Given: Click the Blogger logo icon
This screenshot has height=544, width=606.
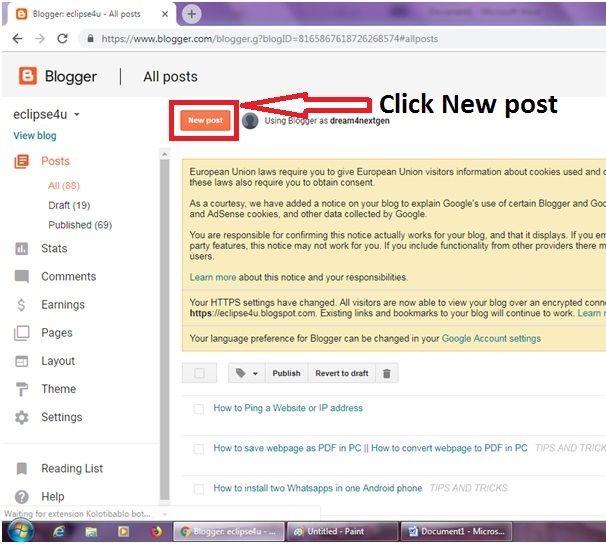Looking at the screenshot, I should tap(28, 76).
